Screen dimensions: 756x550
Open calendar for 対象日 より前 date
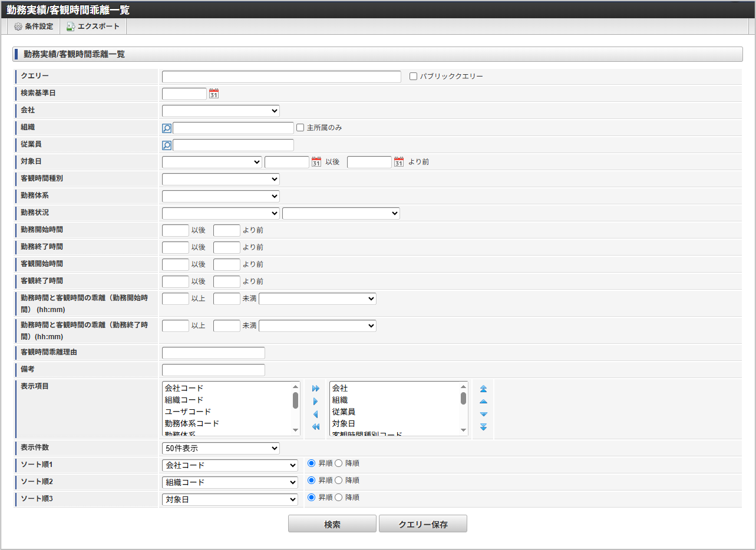(x=399, y=162)
